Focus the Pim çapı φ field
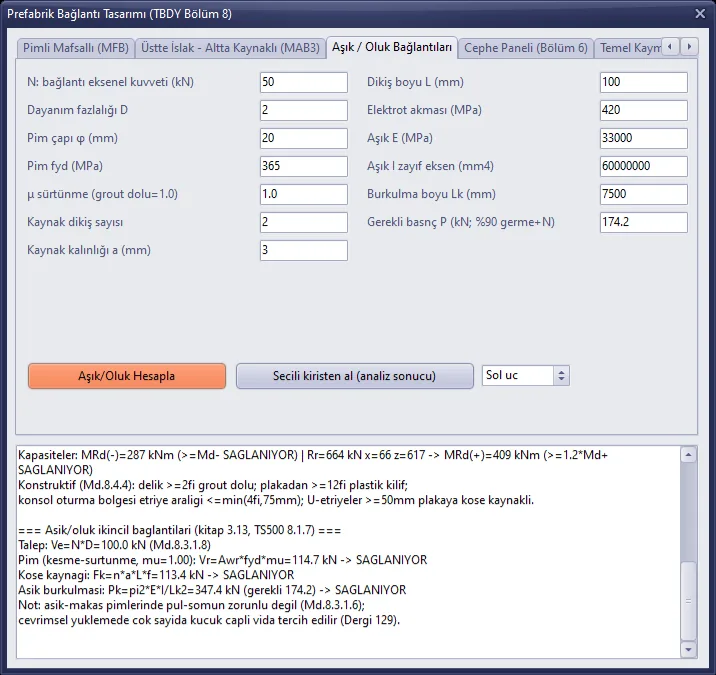The image size is (716, 675). tap(304, 138)
